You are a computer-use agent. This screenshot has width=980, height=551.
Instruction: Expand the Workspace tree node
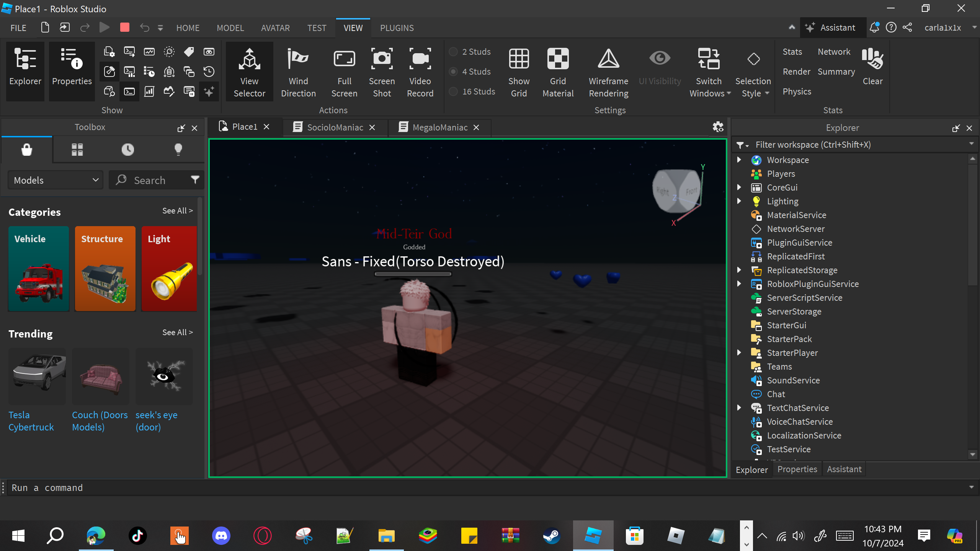[x=739, y=160]
